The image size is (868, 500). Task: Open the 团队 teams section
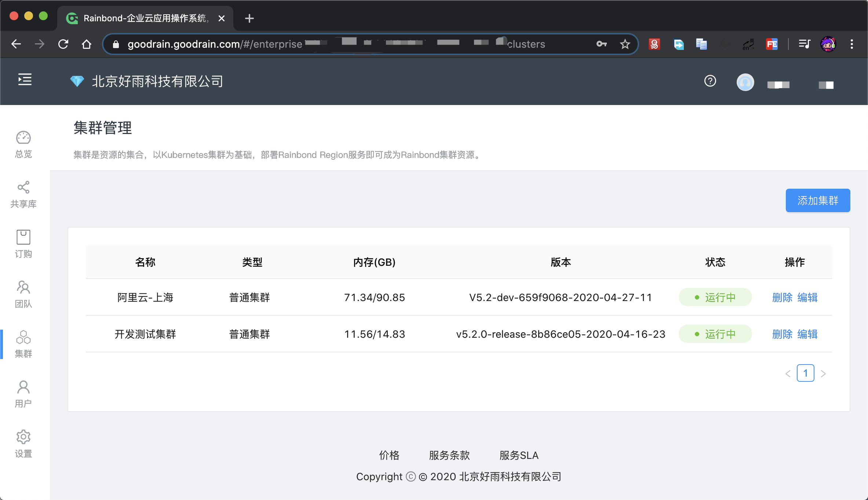[x=23, y=294]
